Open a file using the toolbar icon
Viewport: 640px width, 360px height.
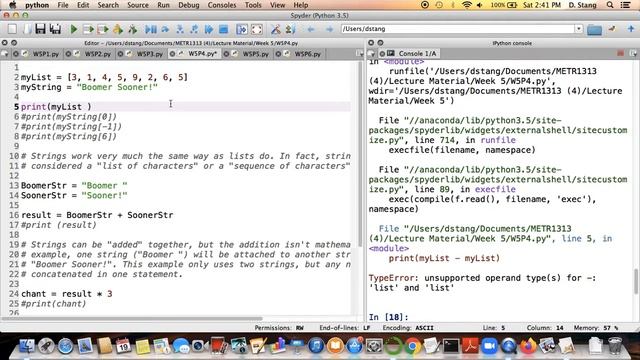coord(27,29)
